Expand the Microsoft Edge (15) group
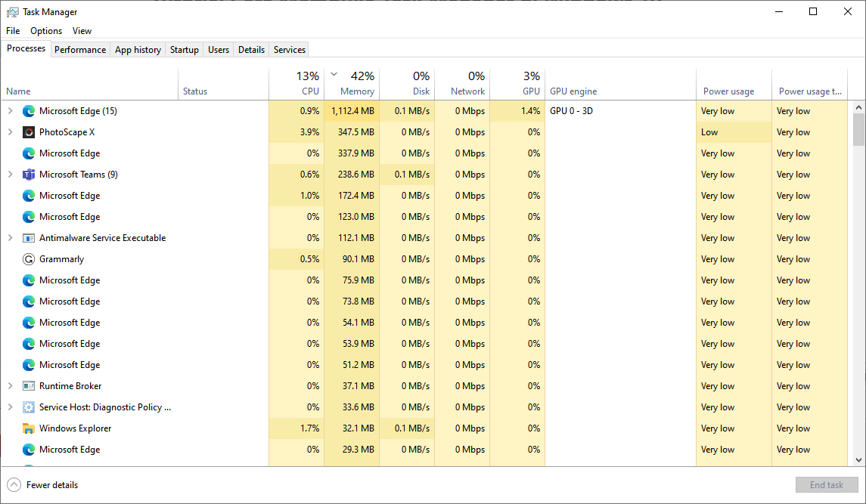Viewport: 866px width, 504px height. [10, 111]
